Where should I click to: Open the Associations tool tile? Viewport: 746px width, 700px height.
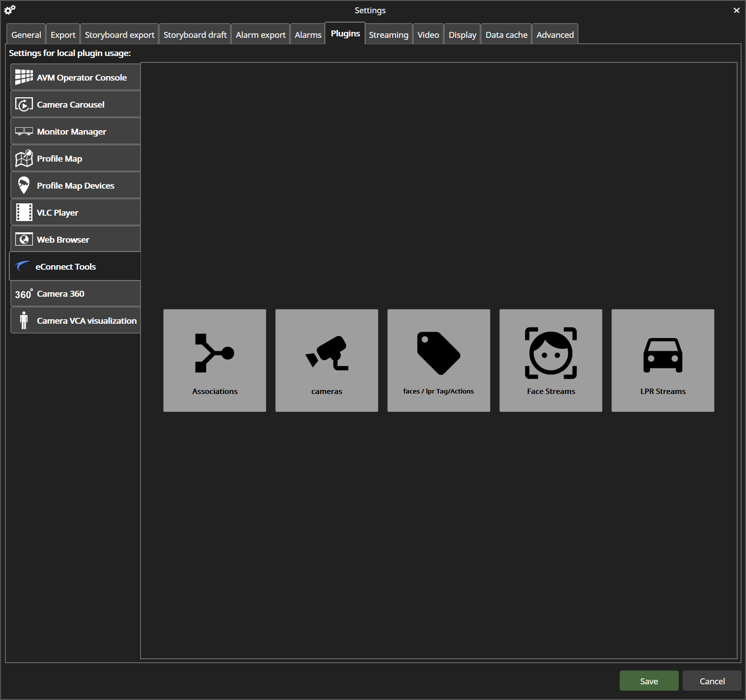(215, 360)
